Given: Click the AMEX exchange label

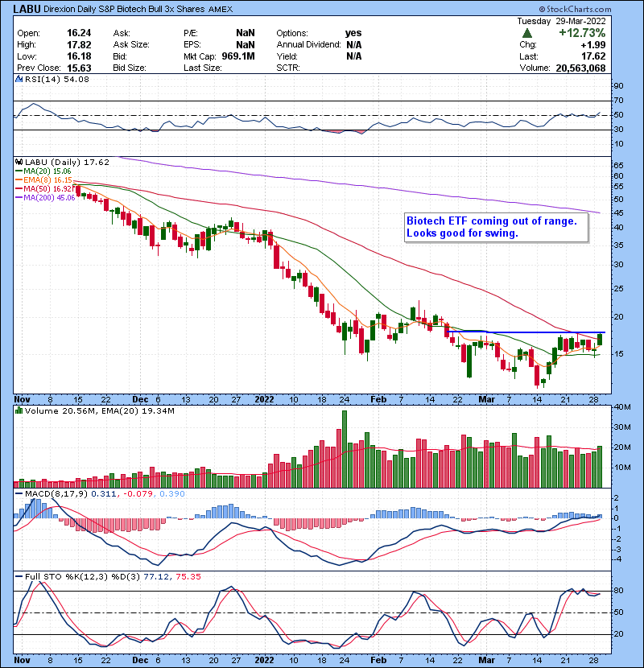Looking at the screenshot, I should [221, 10].
